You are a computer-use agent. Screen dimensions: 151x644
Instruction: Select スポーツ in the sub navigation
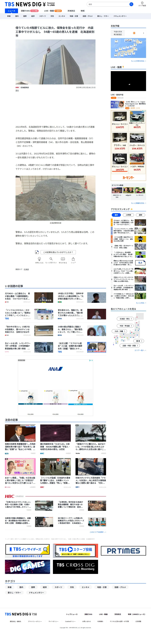[42, 16]
